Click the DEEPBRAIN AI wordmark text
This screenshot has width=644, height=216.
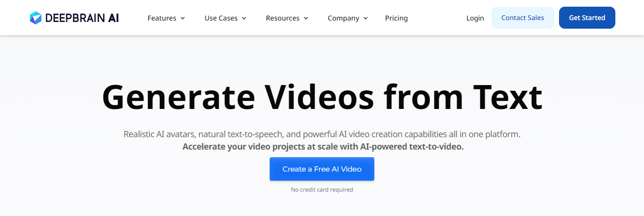point(82,18)
